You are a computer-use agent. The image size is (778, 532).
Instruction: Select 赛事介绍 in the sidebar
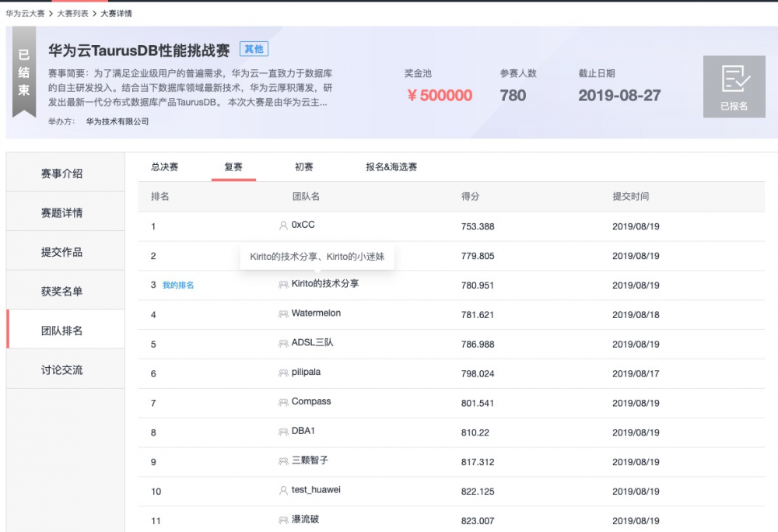[x=65, y=171]
